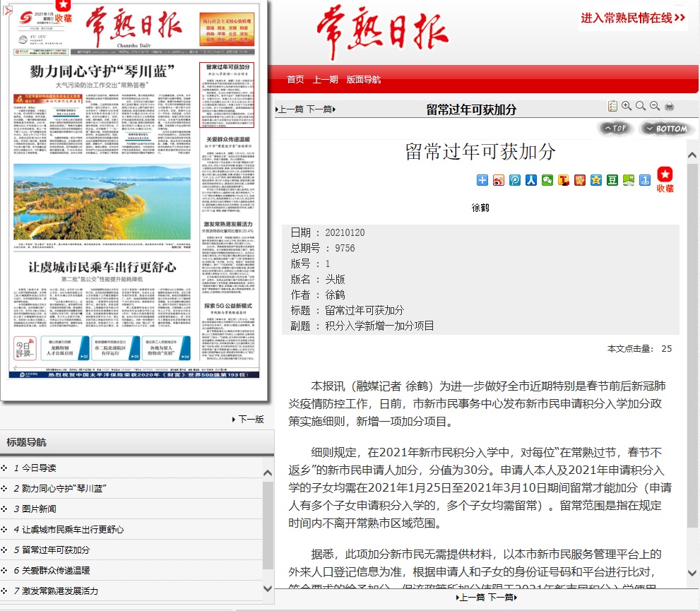This screenshot has width=700, height=611.
Task: Select 让虞城市民乘车出行更舒心 headline on page image
Action: [102, 267]
